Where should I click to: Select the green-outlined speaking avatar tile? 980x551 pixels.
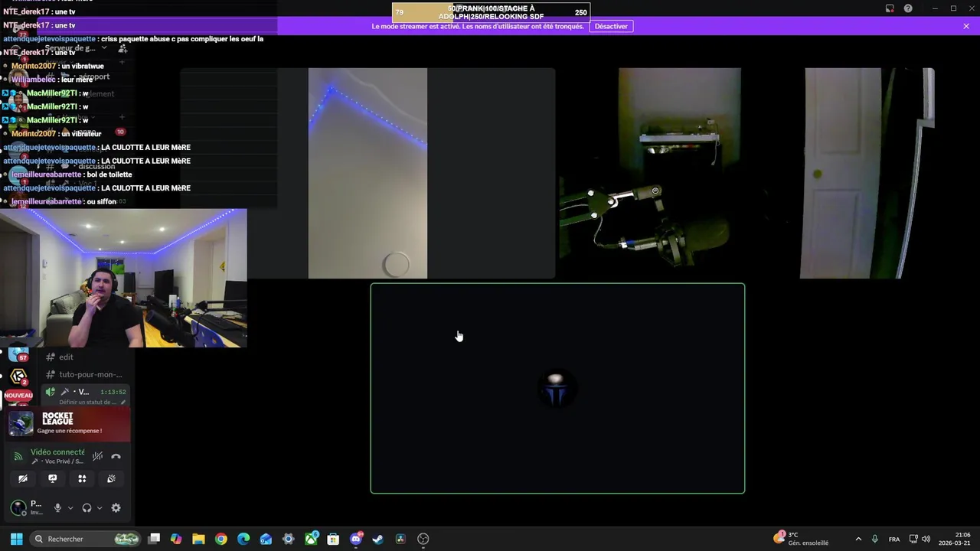(x=557, y=389)
